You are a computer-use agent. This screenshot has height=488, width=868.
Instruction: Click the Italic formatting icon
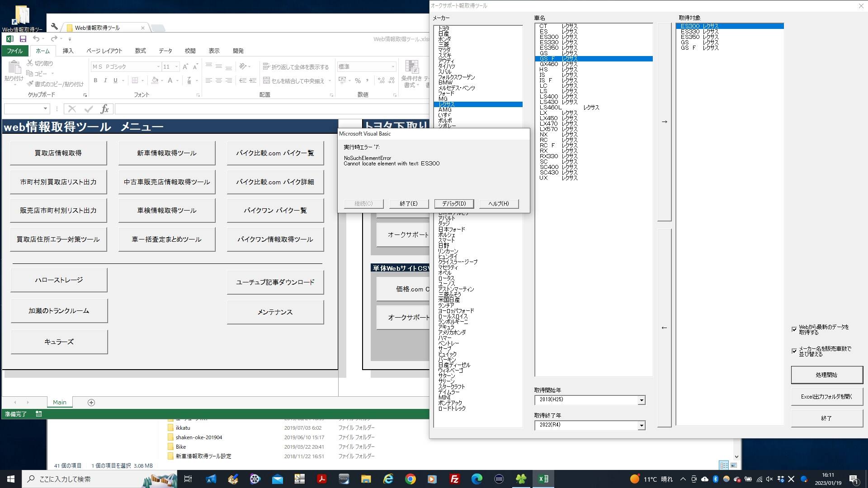pyautogui.click(x=105, y=80)
